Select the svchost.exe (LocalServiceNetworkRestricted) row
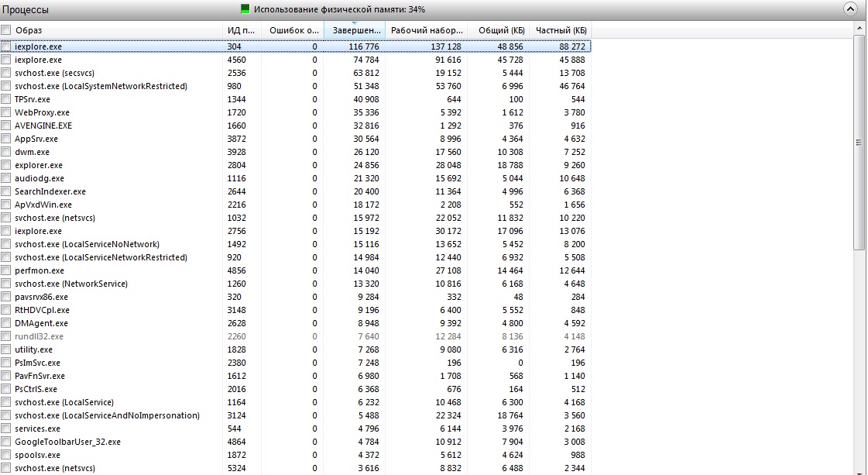 [296, 257]
